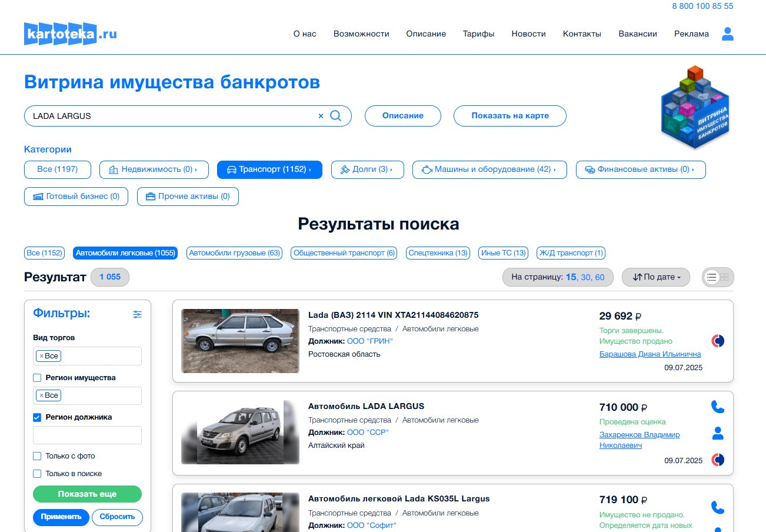Image resolution: width=766 pixels, height=532 pixels.
Task: Select the Автомобили грузовые subcategory tab
Action: click(234, 253)
